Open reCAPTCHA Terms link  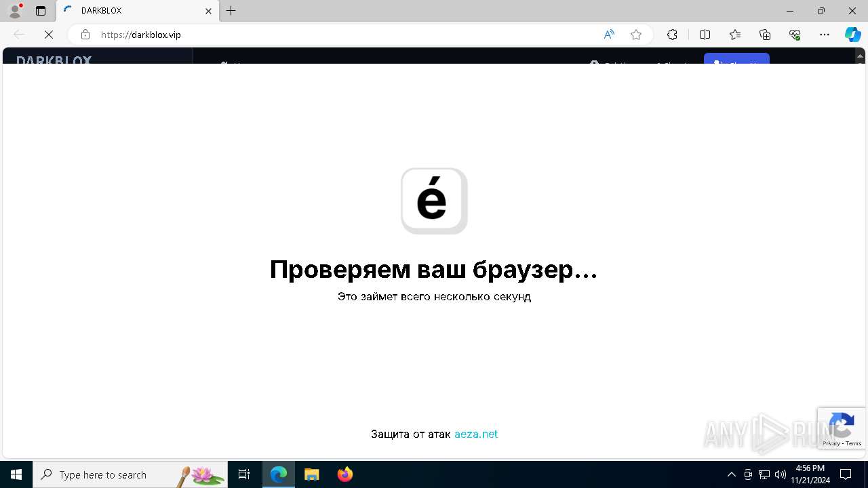point(854,443)
